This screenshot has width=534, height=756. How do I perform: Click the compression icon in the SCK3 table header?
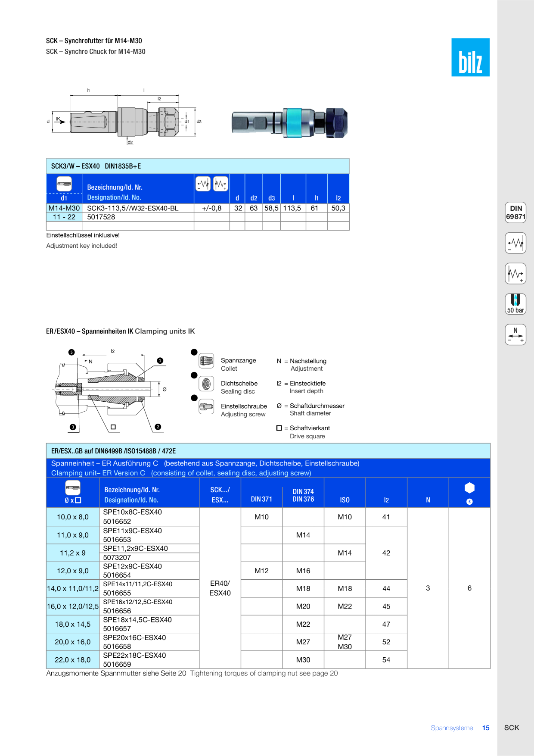coord(203,184)
